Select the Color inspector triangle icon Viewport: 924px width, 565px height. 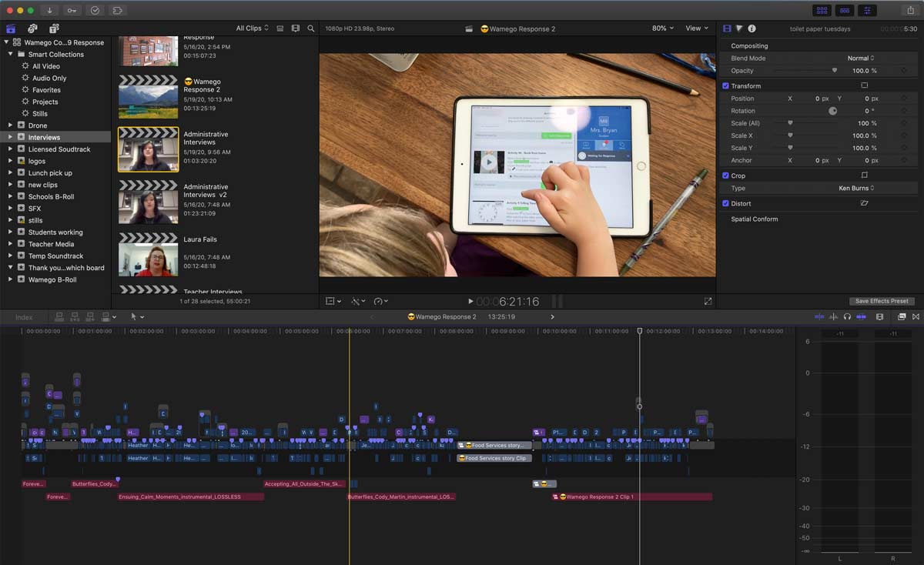739,28
